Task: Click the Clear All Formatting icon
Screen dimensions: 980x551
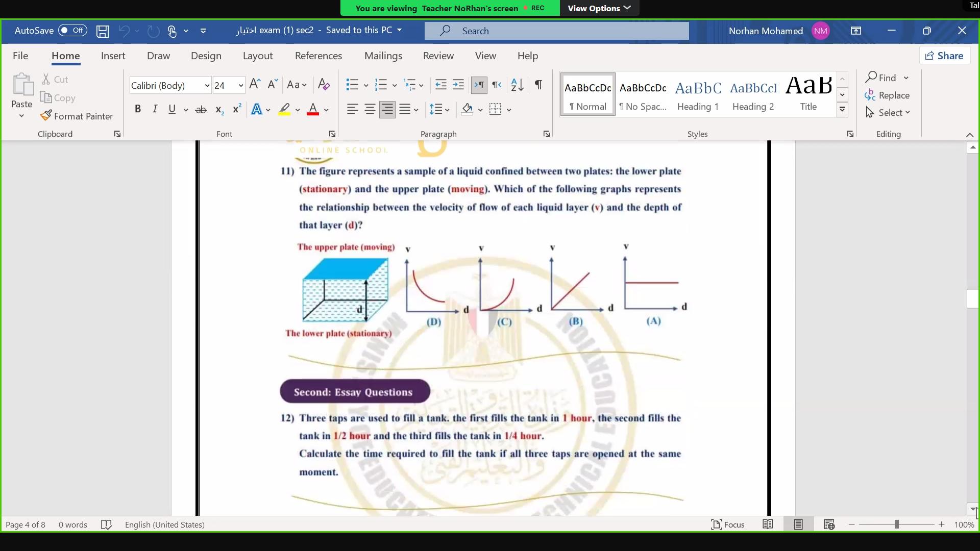Action: 324,85
